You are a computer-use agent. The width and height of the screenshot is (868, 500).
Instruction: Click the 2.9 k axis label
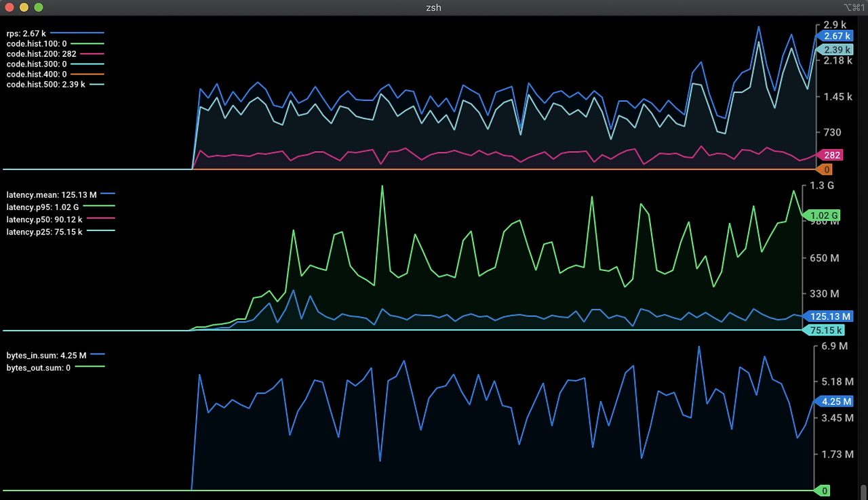pyautogui.click(x=835, y=25)
